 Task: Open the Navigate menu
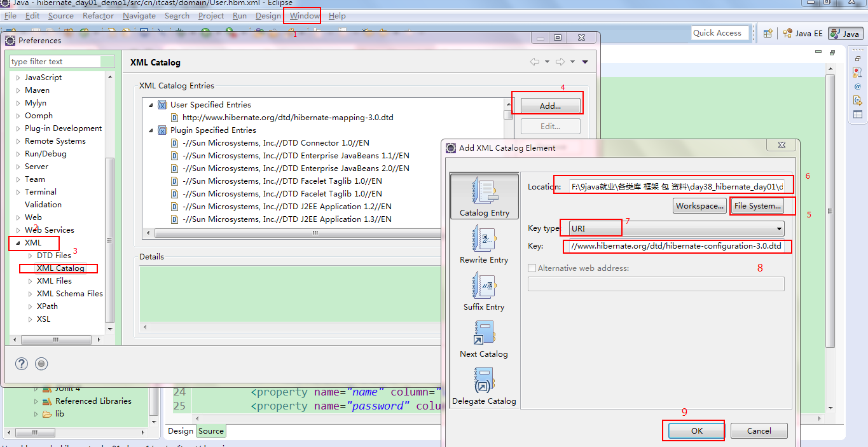[139, 16]
